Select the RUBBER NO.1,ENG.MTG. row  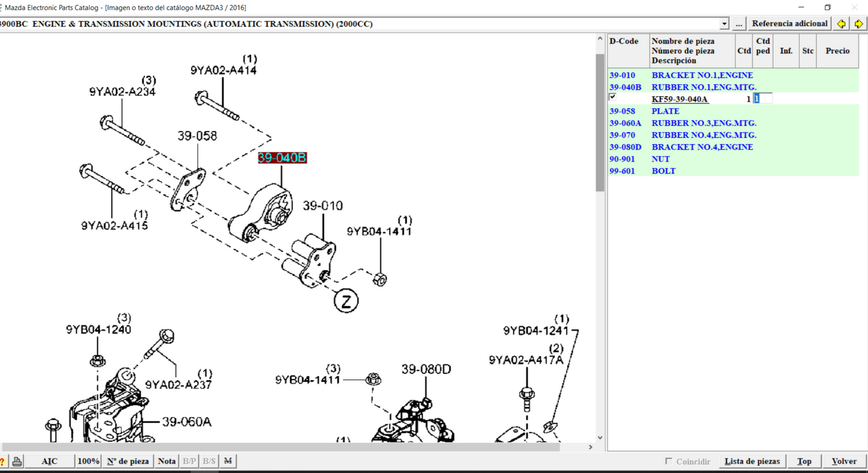(x=733, y=87)
